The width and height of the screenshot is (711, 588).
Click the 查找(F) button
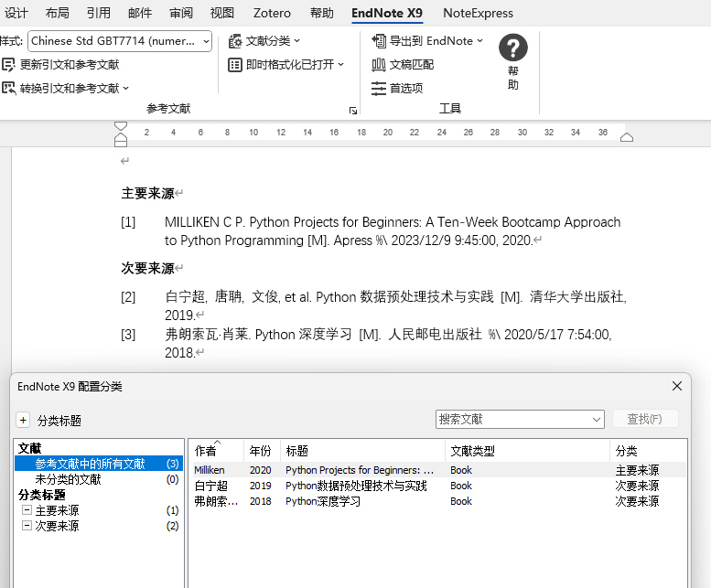tap(645, 419)
